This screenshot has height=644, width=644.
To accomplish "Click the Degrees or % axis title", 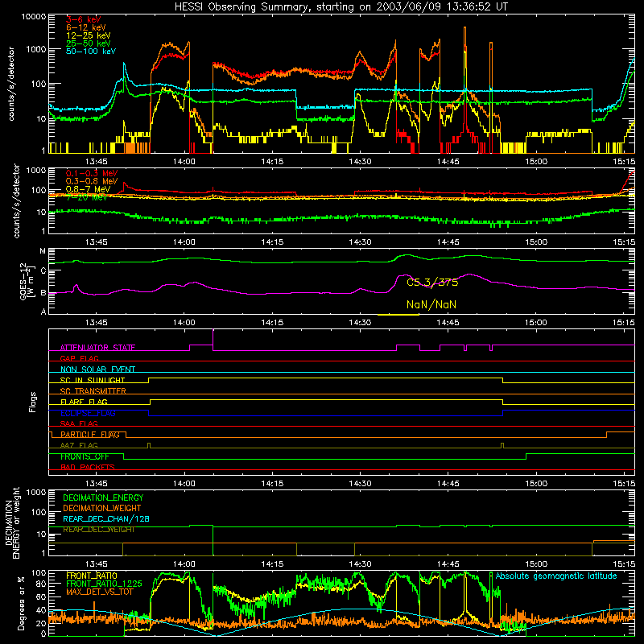I will 21,603.
